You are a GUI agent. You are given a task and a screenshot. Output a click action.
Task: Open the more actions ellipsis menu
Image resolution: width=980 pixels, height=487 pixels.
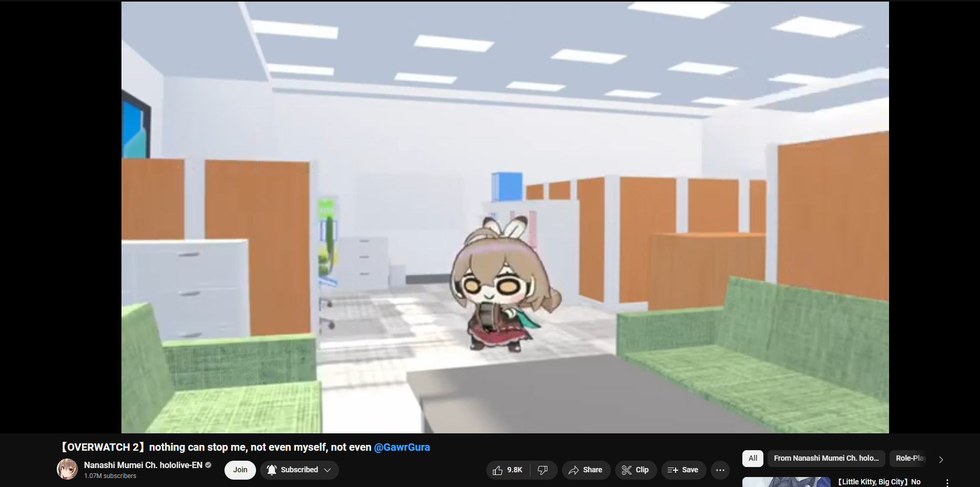click(720, 470)
